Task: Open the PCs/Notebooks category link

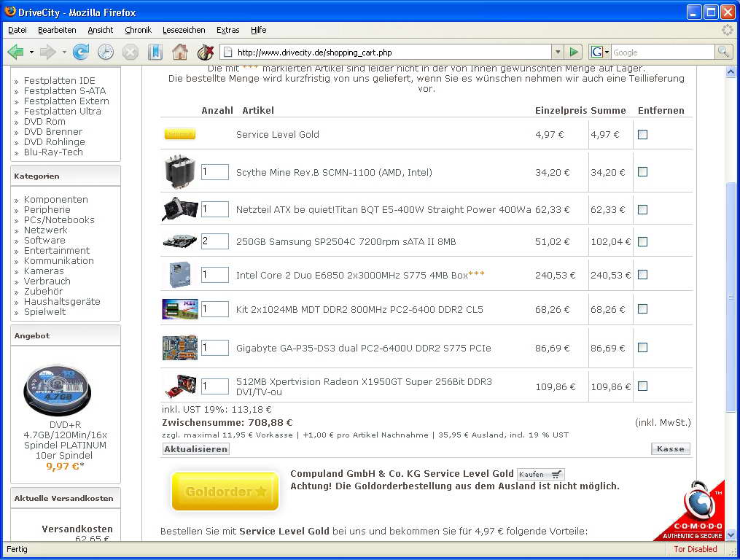Action: click(x=60, y=219)
